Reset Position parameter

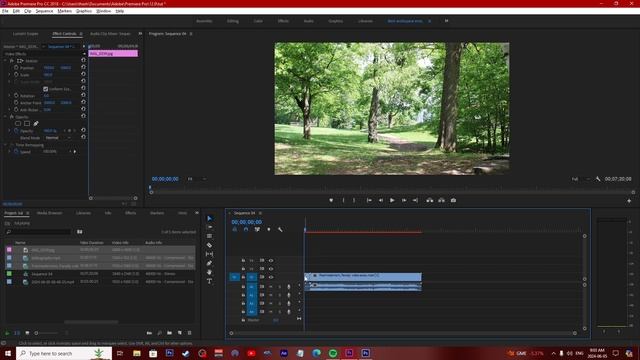[83, 67]
